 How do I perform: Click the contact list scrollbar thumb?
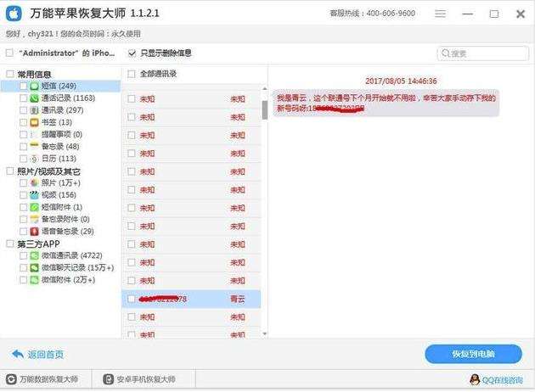pyautogui.click(x=265, y=109)
